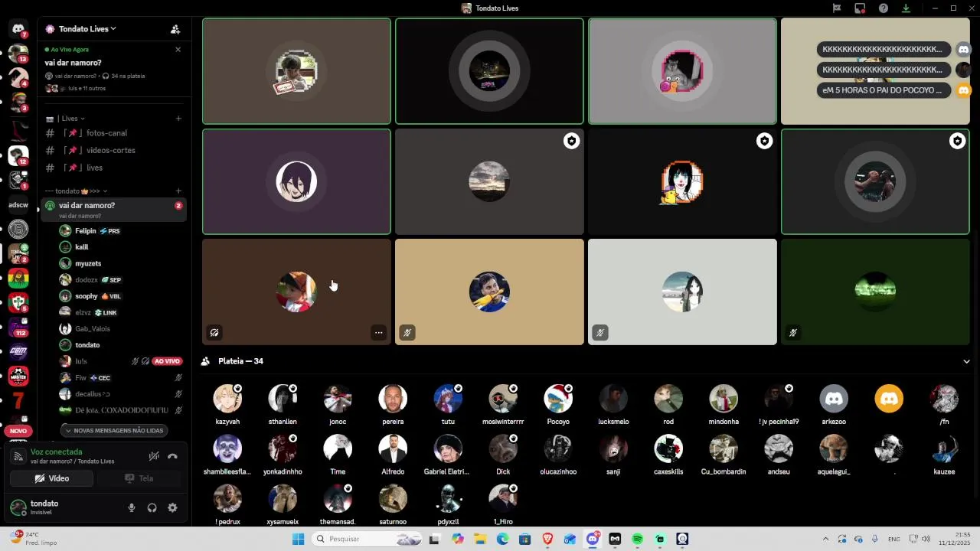
Task: Click moderator badge on sunset avatar tile
Action: [571, 141]
